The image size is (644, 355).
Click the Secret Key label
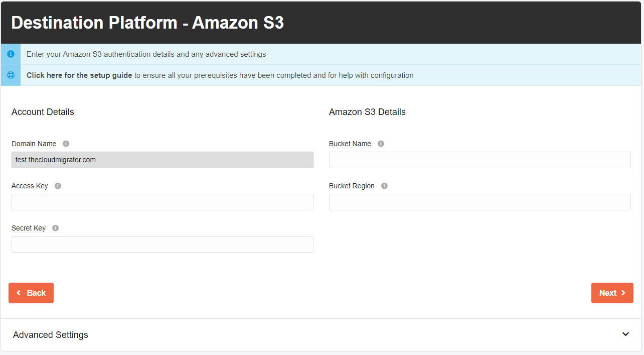(29, 228)
